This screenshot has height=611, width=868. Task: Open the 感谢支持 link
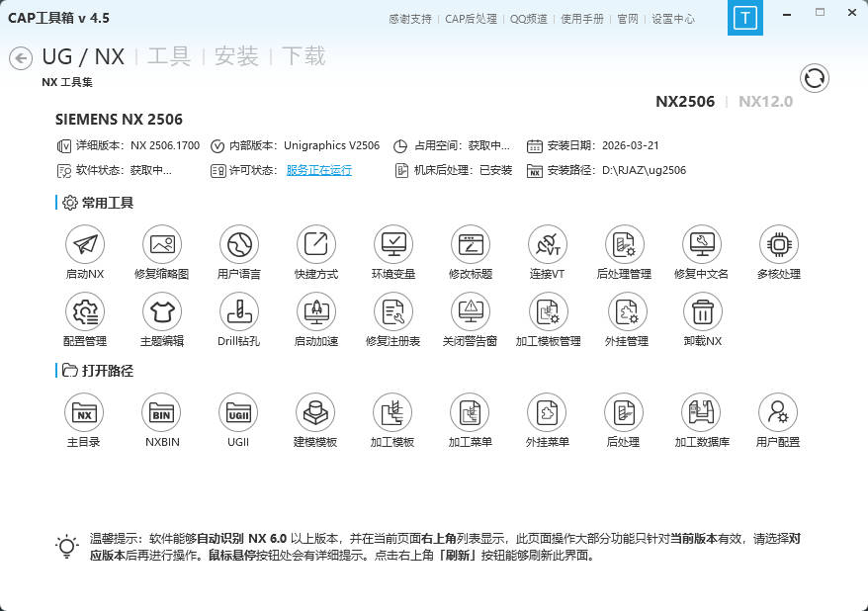click(x=409, y=19)
